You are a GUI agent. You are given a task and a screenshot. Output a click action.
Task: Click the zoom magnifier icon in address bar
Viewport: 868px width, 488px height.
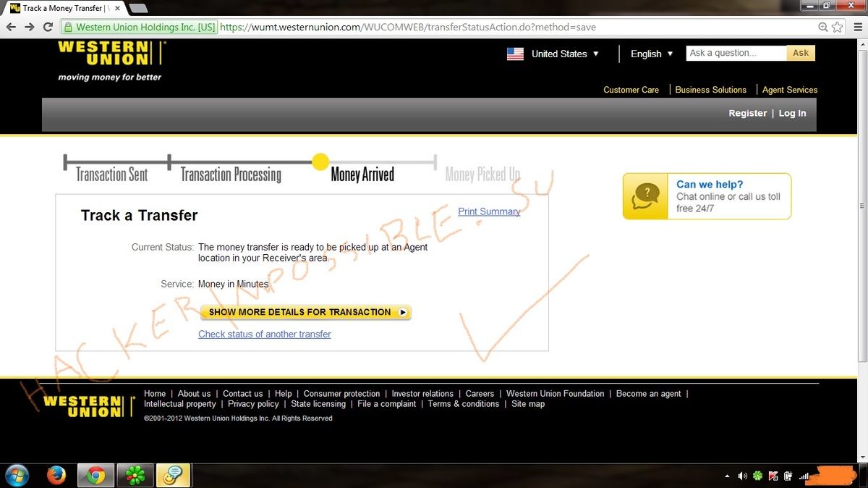pos(823,27)
